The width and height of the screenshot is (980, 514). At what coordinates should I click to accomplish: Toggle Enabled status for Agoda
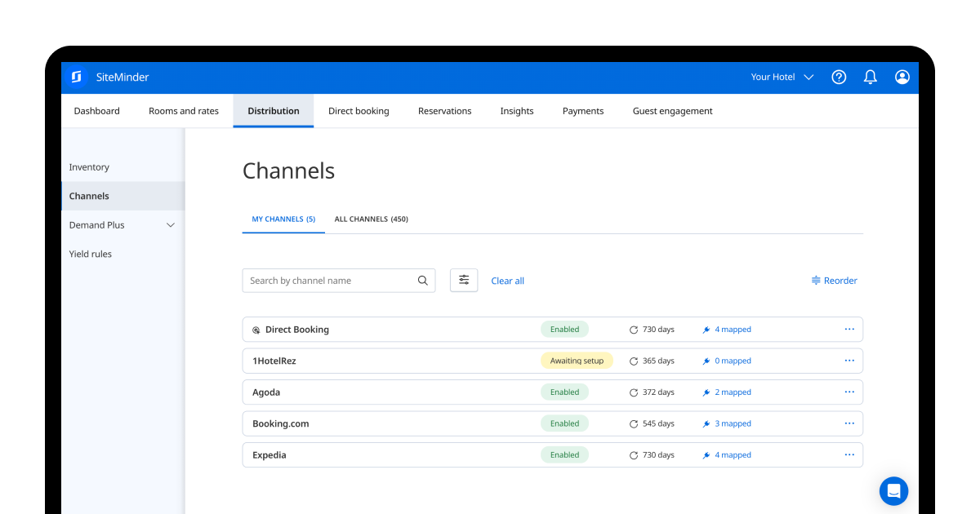[564, 392]
